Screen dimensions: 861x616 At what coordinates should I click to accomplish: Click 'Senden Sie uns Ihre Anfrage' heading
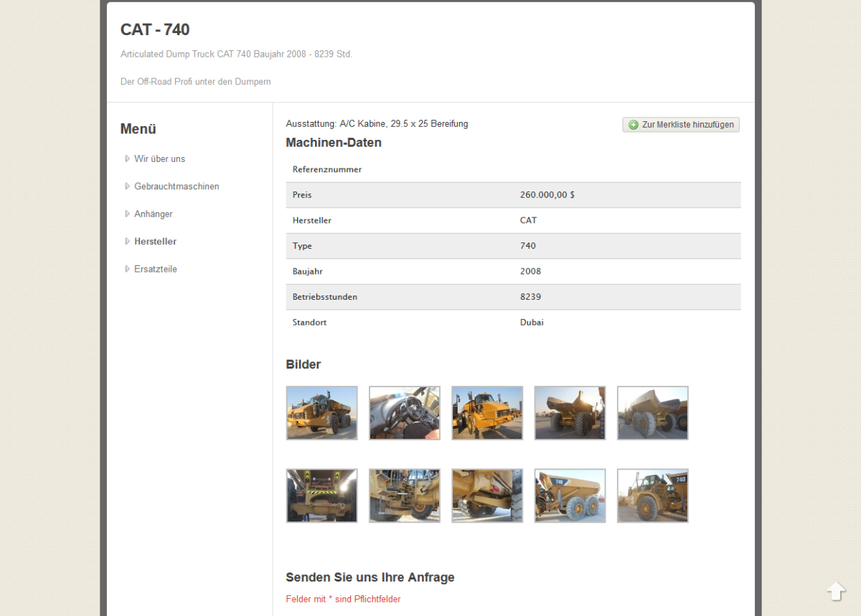click(x=370, y=577)
